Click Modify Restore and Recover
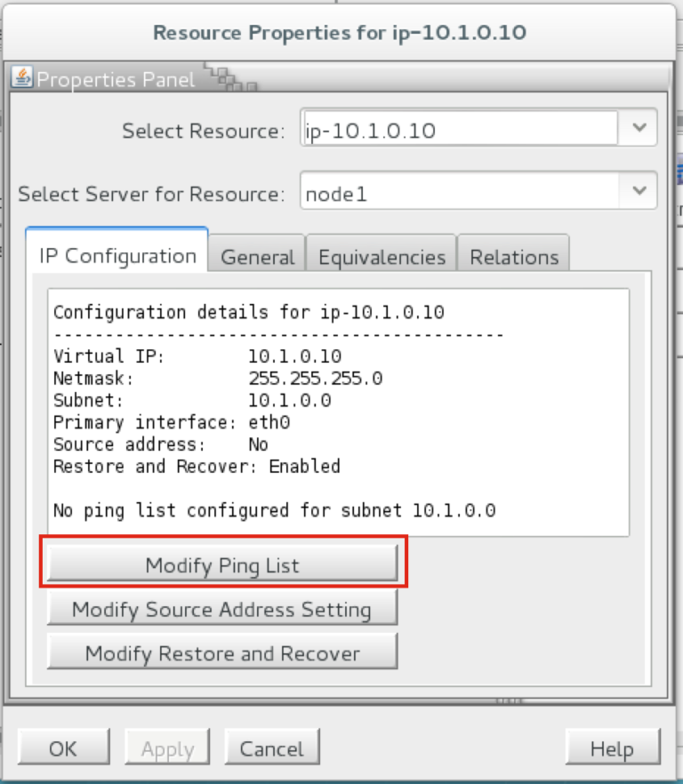683x784 pixels. coord(222,654)
